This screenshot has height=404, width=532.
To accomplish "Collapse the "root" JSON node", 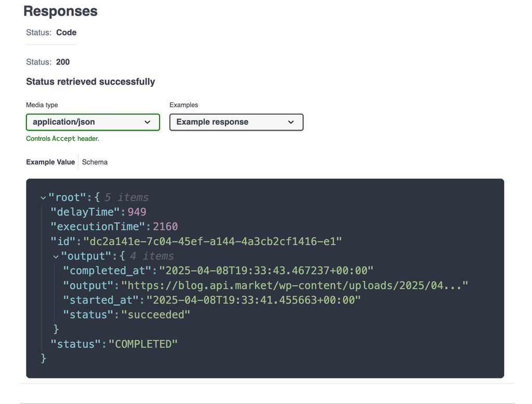I will (43, 198).
